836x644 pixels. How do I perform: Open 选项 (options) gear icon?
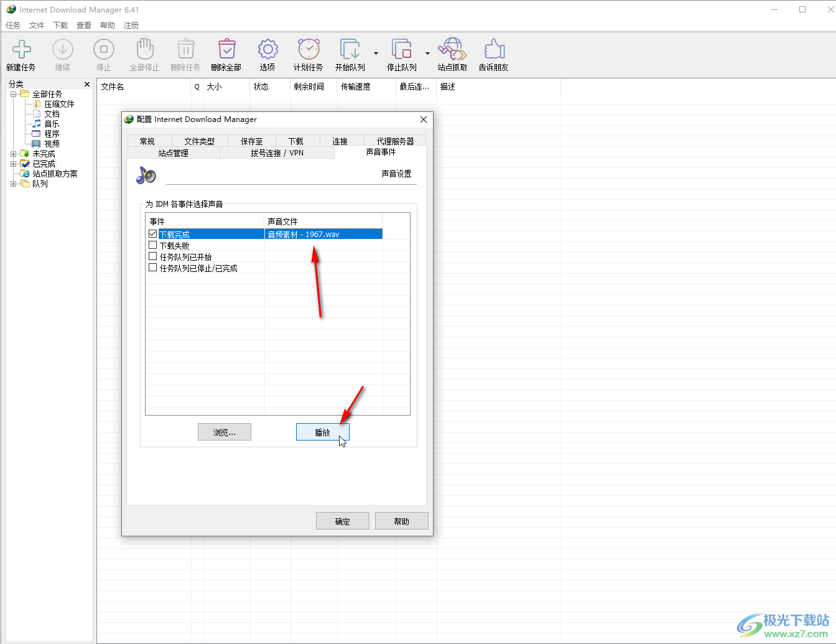point(267,49)
